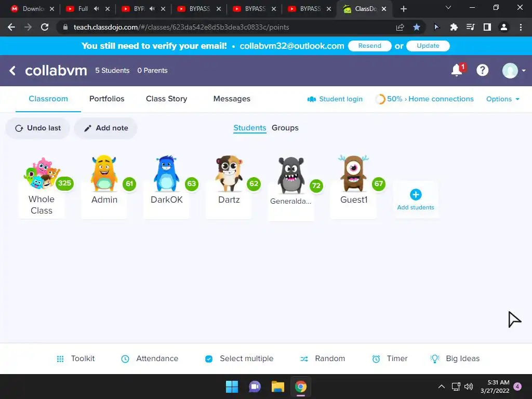Open the Chrome profile icon
The height and width of the screenshot is (399, 532).
(x=504, y=27)
